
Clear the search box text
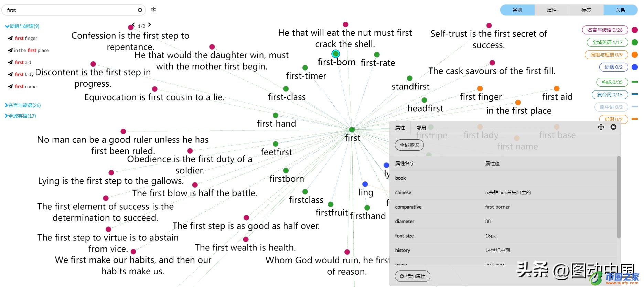(x=140, y=10)
